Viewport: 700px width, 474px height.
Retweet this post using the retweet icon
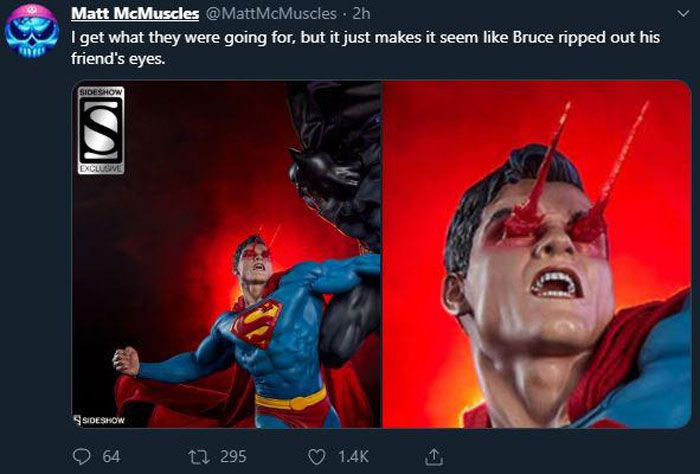[x=197, y=456]
